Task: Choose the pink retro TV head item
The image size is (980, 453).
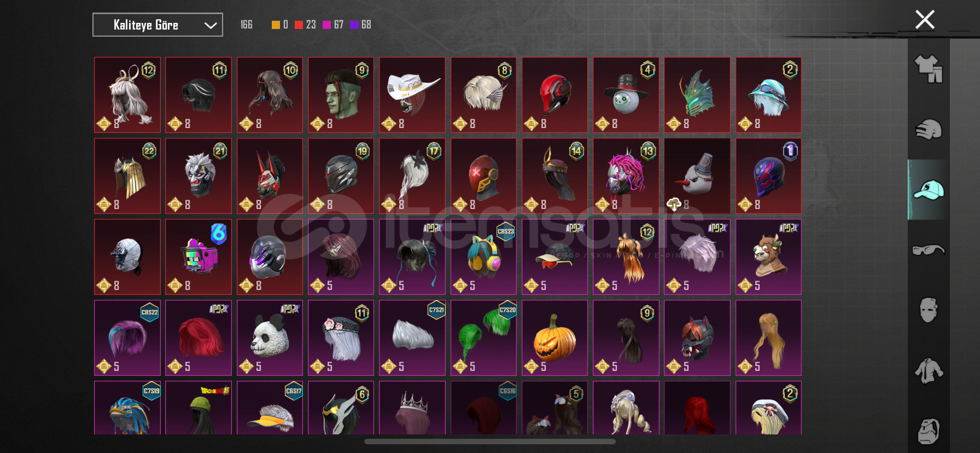Action: point(199,257)
